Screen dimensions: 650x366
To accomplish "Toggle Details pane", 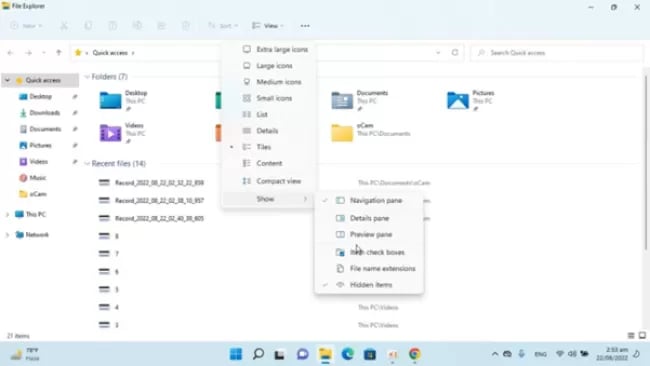I will (369, 218).
